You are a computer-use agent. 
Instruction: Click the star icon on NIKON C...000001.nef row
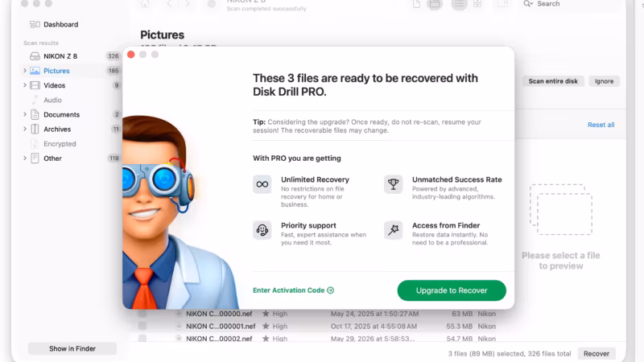click(266, 327)
